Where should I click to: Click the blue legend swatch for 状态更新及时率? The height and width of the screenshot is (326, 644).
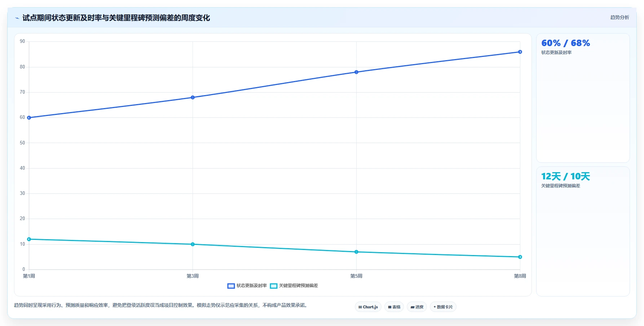click(231, 286)
